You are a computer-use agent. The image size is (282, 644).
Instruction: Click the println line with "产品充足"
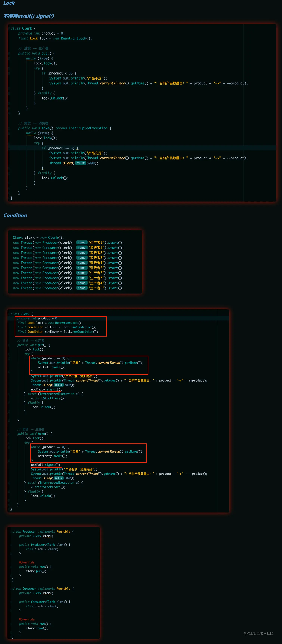tap(78, 153)
